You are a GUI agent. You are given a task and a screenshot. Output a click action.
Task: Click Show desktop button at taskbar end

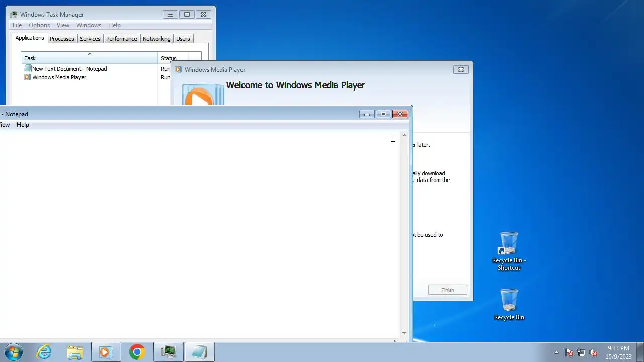(x=640, y=352)
